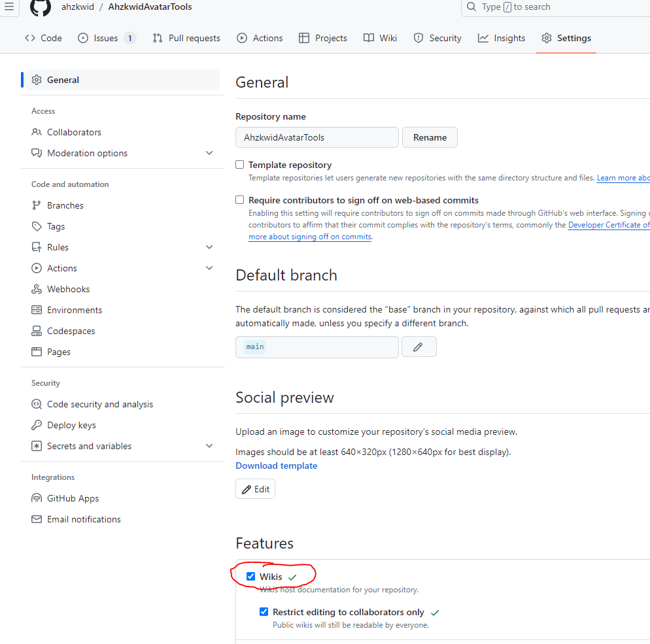Click the Download template link
Viewport: 650px width, 644px height.
(x=277, y=466)
